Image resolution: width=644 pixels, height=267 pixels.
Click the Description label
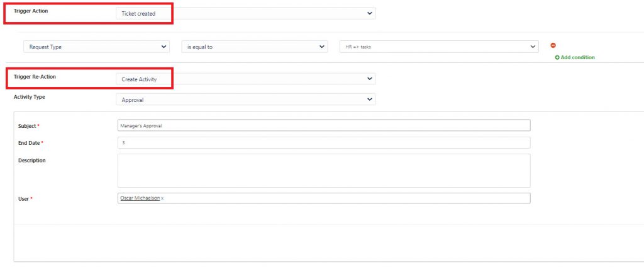32,161
